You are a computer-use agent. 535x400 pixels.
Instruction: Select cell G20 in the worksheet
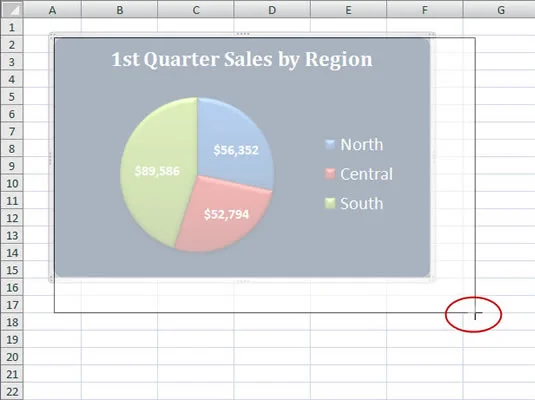[x=499, y=356]
